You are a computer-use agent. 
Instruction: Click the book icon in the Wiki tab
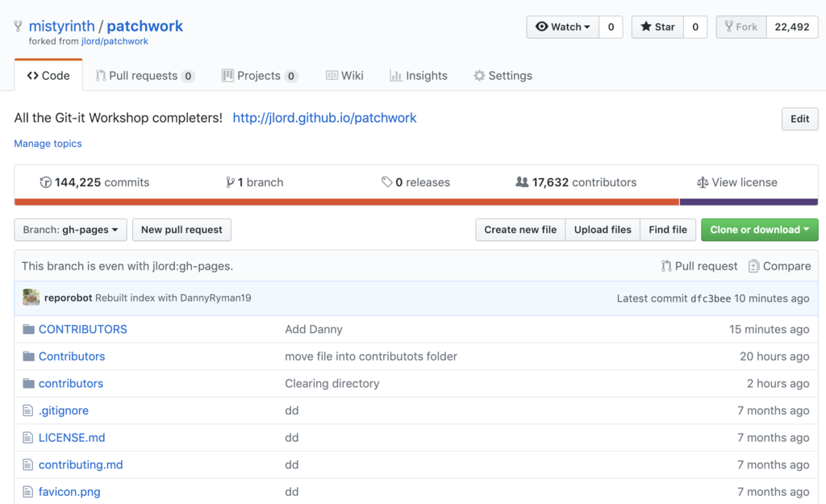point(332,75)
